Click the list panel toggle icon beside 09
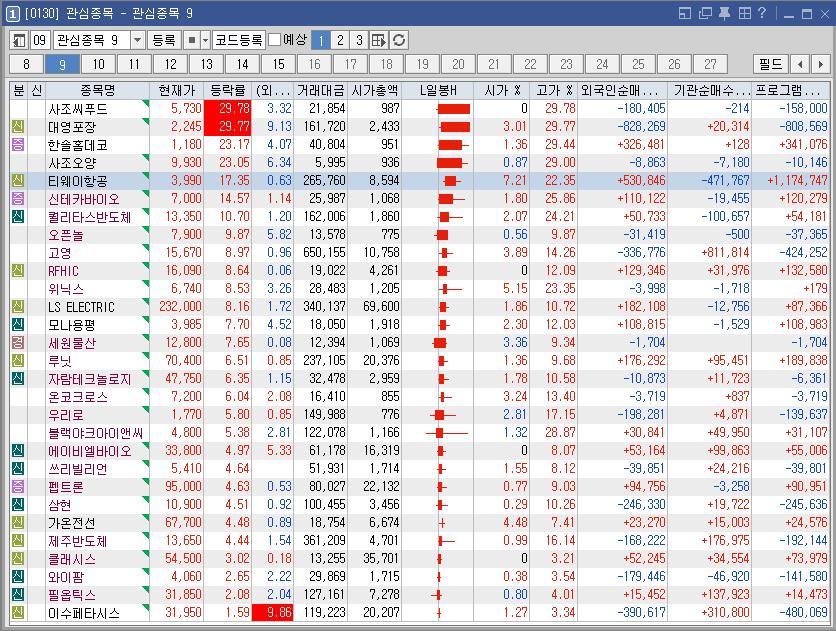The height and width of the screenshot is (631, 836). (x=19, y=41)
